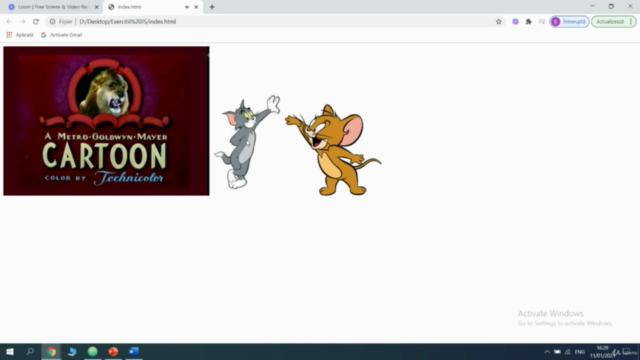Open the Loom extension icon
The width and height of the screenshot is (640, 360).
[516, 22]
